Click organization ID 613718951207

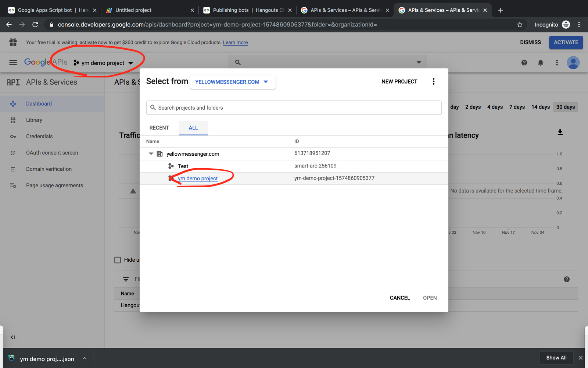[312, 153]
